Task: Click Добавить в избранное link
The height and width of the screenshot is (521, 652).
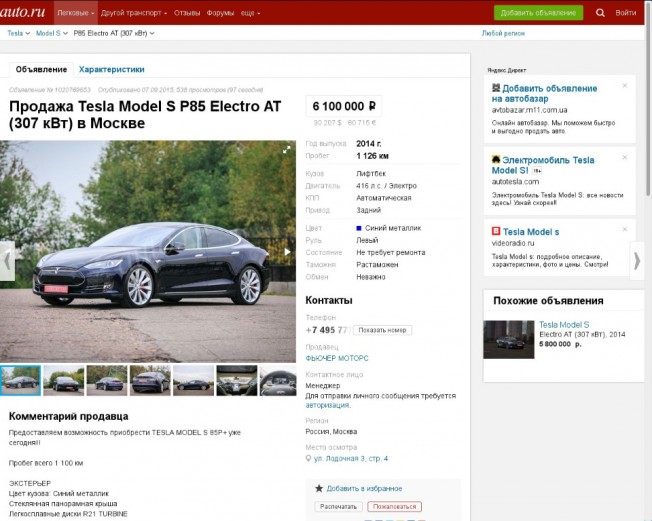Action: click(x=364, y=489)
